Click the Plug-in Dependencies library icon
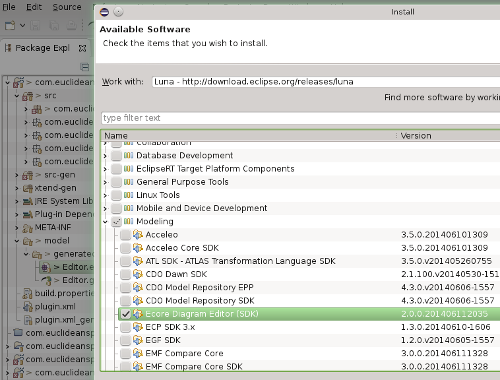Image resolution: width=500 pixels, height=380 pixels. pos(28,215)
